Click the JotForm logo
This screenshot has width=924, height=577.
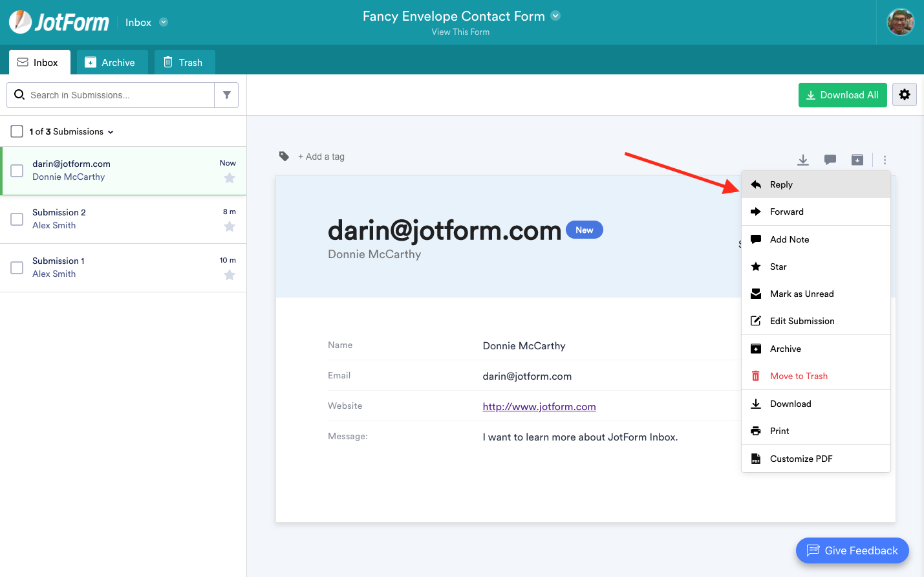pos(59,22)
